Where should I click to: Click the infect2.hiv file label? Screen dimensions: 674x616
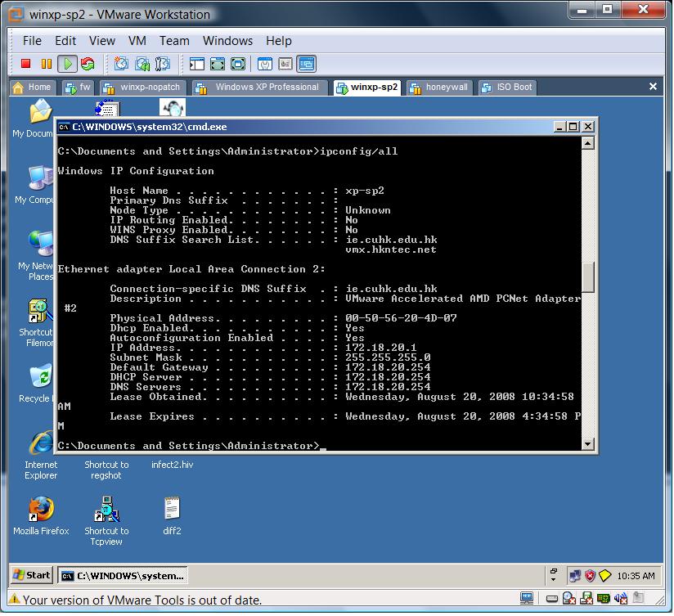[x=172, y=465]
